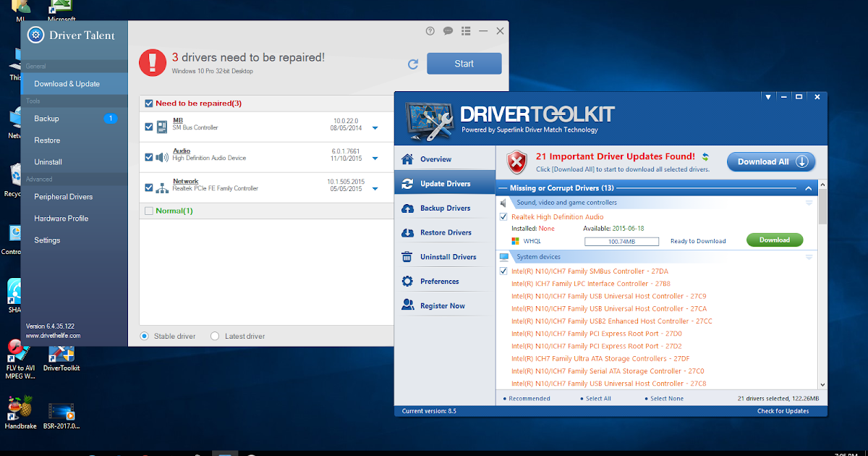Click the Register Now person icon
Image resolution: width=868 pixels, height=456 pixels.
[407, 305]
